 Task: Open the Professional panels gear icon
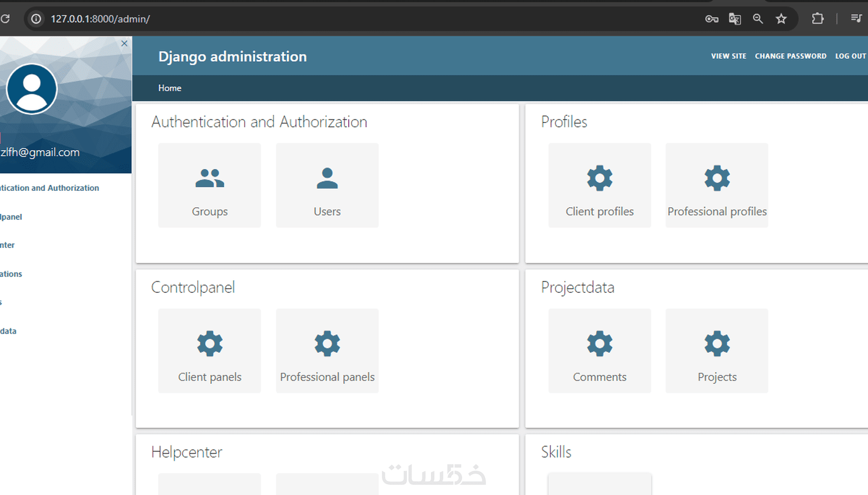point(327,343)
